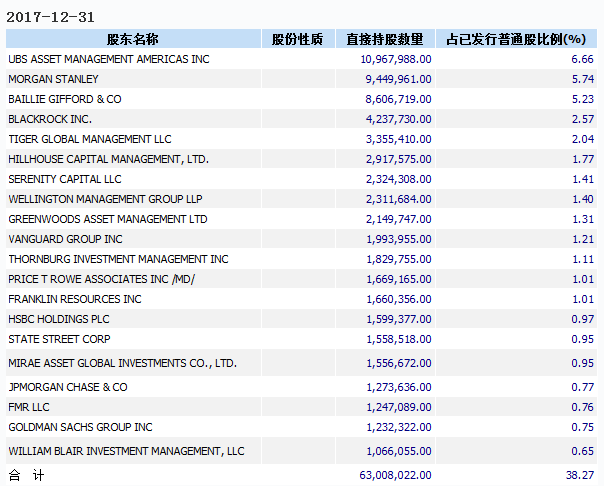This screenshot has width=604, height=486.
Task: Click share count 2,149,747.00
Action: (398, 219)
